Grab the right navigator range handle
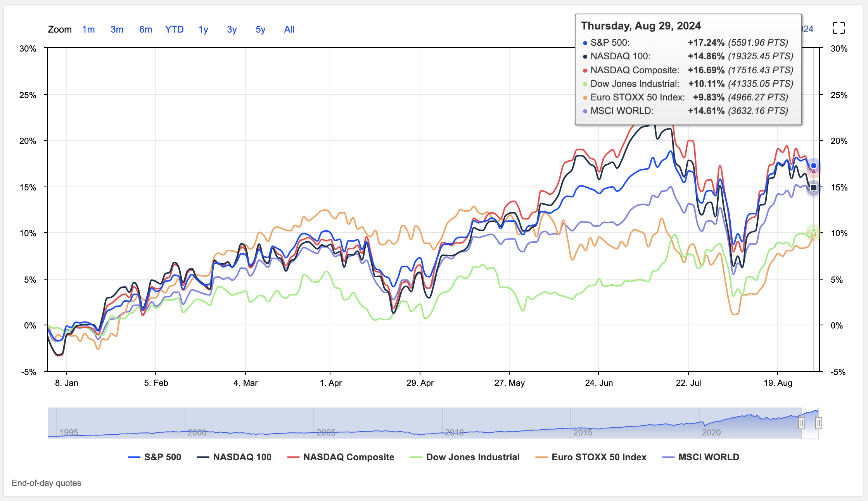This screenshot has width=868, height=501. 818,423
